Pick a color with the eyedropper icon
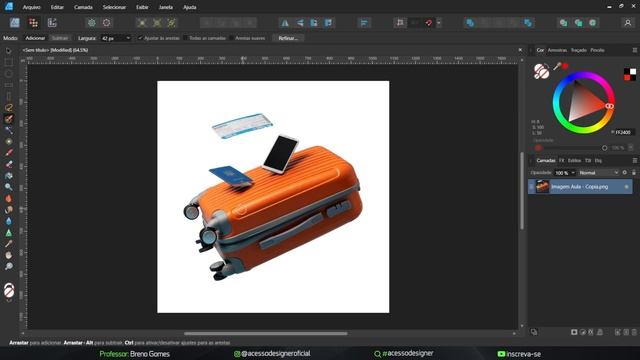 [557, 66]
